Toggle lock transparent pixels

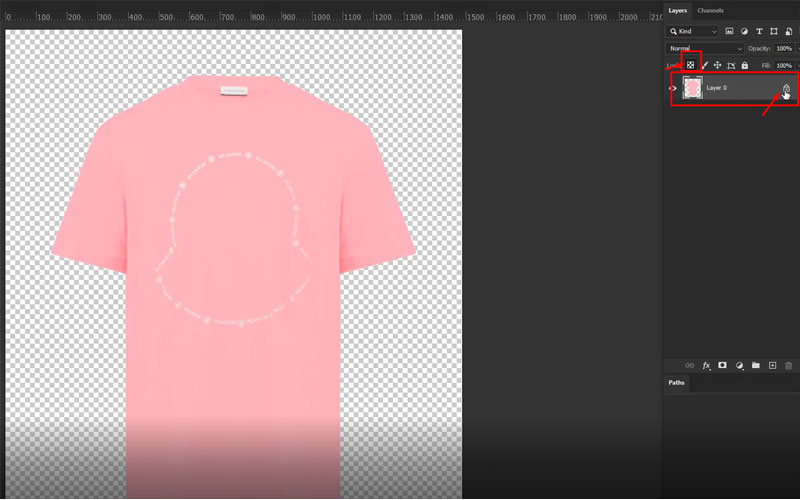pos(690,65)
